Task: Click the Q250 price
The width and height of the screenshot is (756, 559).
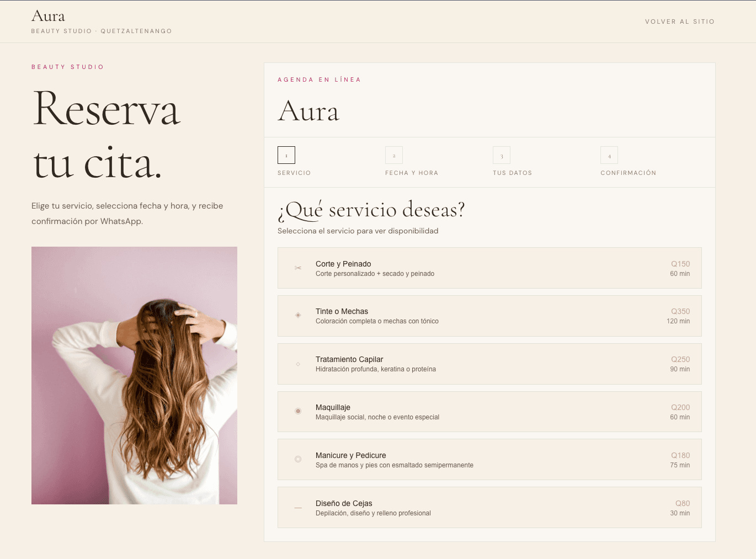Action: coord(680,359)
